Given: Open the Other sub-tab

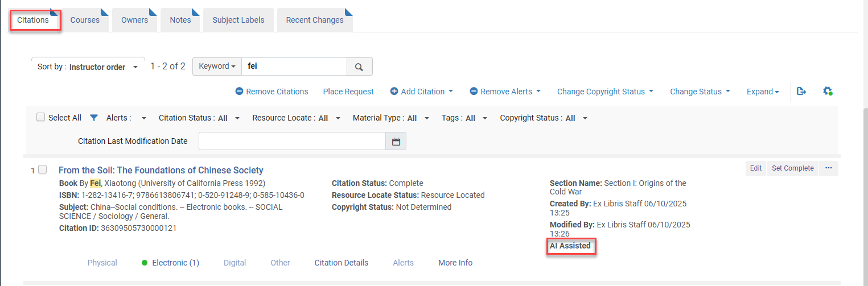Looking at the screenshot, I should tap(281, 263).
